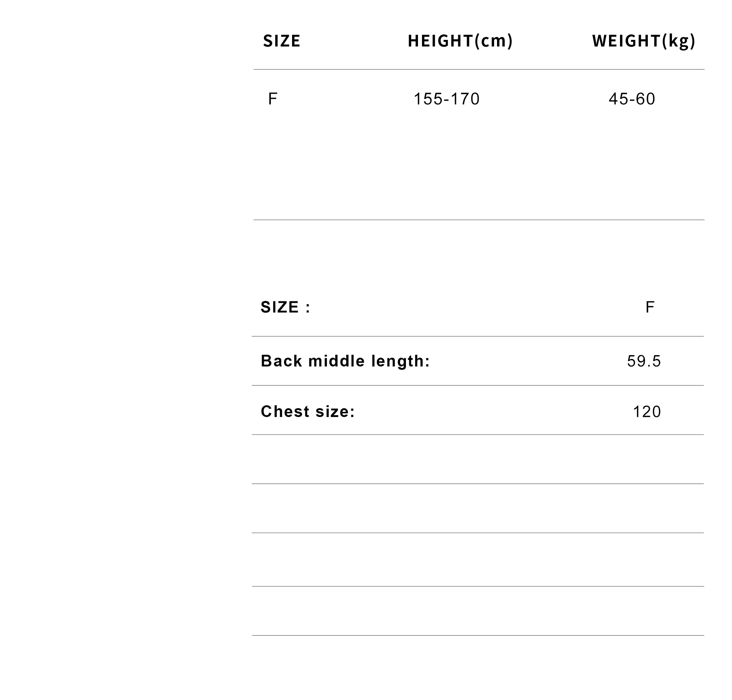Click the 'Chest size:' label
This screenshot has height=700, width=732.
click(308, 412)
